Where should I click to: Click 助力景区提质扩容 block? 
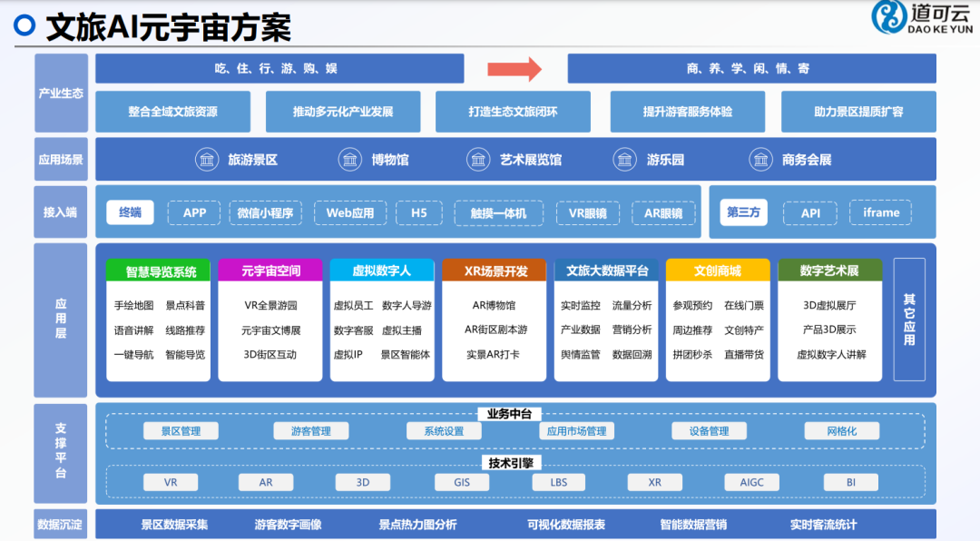[858, 112]
